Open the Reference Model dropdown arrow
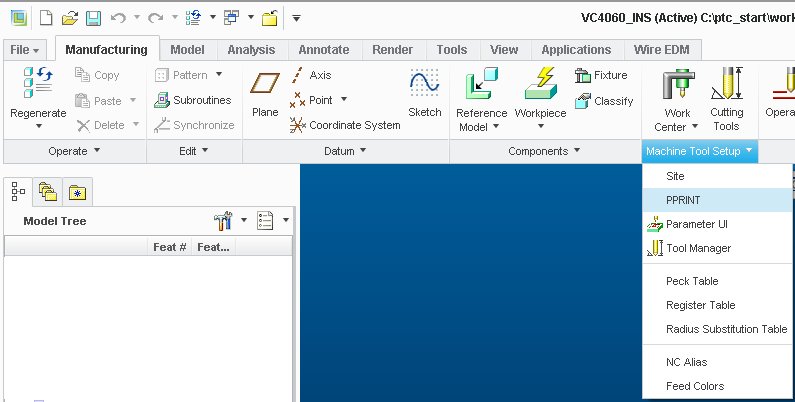This screenshot has height=402, width=795. pos(496,127)
